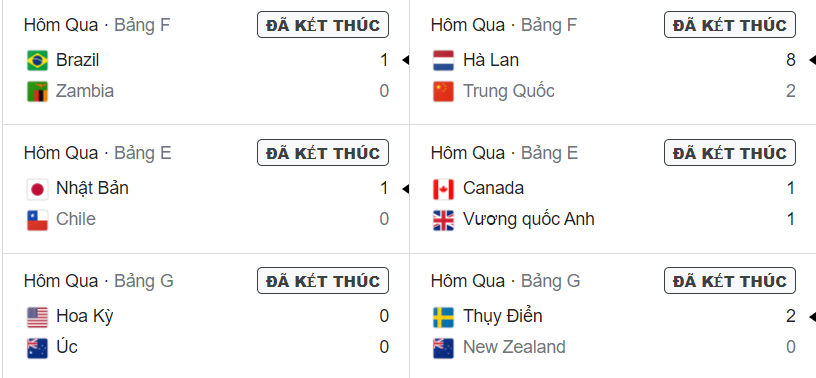
Task: Click the Australia flag beside Úc
Action: [x=37, y=348]
